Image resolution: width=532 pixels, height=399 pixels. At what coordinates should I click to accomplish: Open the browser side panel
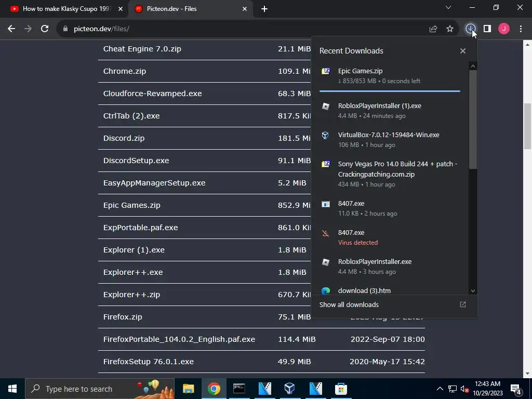click(x=487, y=29)
